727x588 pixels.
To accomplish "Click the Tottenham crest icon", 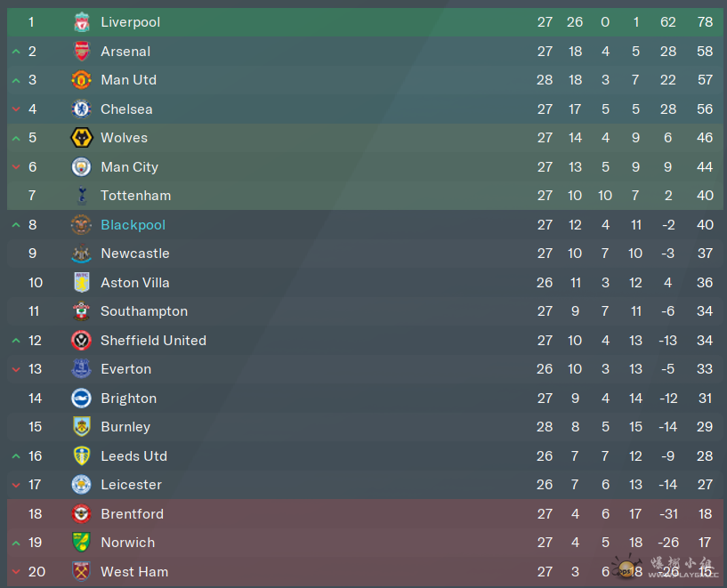I will click(x=82, y=196).
